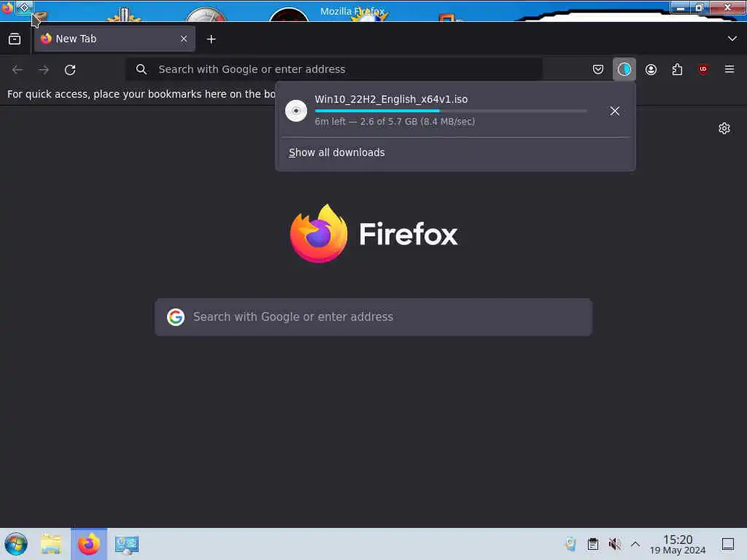Go forward one page

[x=44, y=69]
